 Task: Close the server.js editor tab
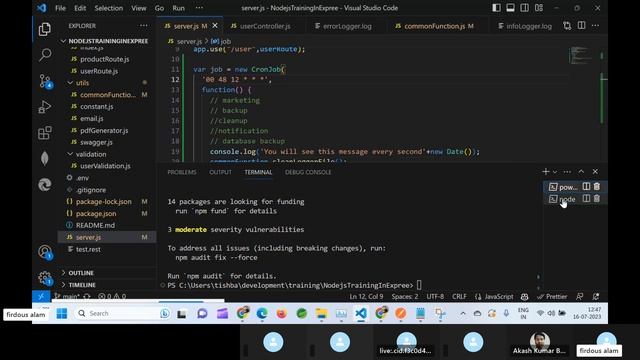tap(215, 26)
